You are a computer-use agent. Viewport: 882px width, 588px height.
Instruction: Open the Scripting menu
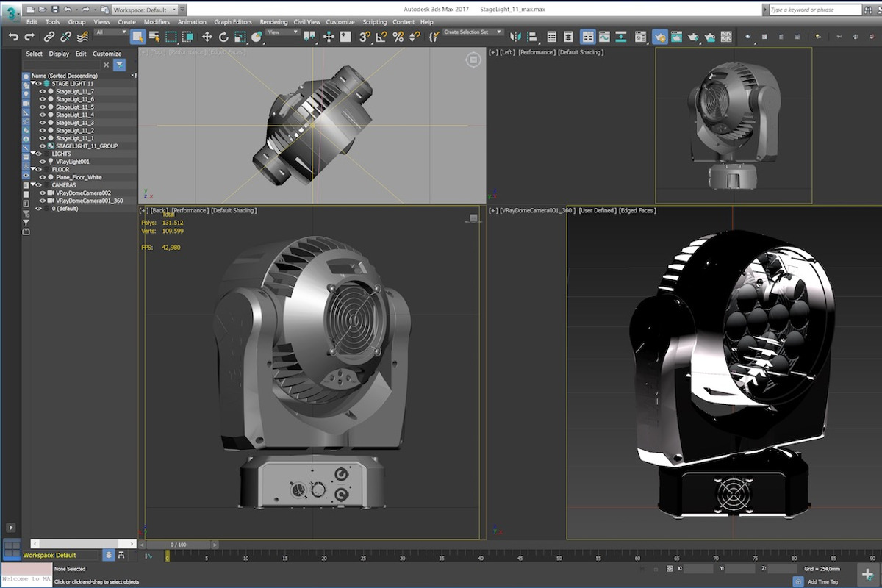coord(374,22)
